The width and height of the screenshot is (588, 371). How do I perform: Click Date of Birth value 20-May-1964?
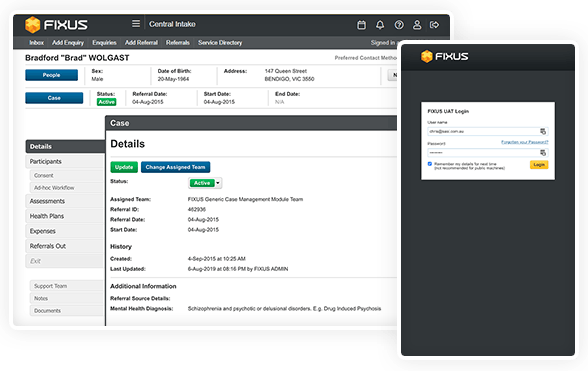click(173, 79)
